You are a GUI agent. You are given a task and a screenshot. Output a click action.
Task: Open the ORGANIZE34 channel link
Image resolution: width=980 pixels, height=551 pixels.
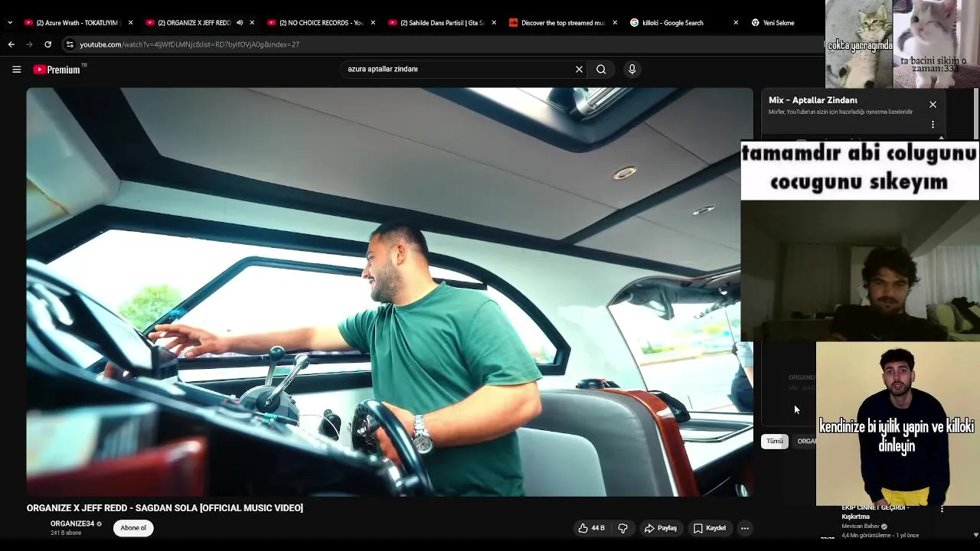[x=73, y=523]
